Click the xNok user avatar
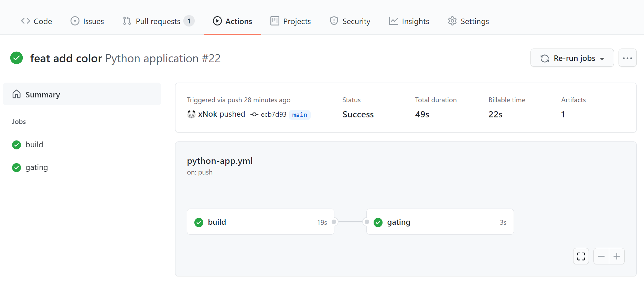The width and height of the screenshot is (644, 285). [191, 114]
